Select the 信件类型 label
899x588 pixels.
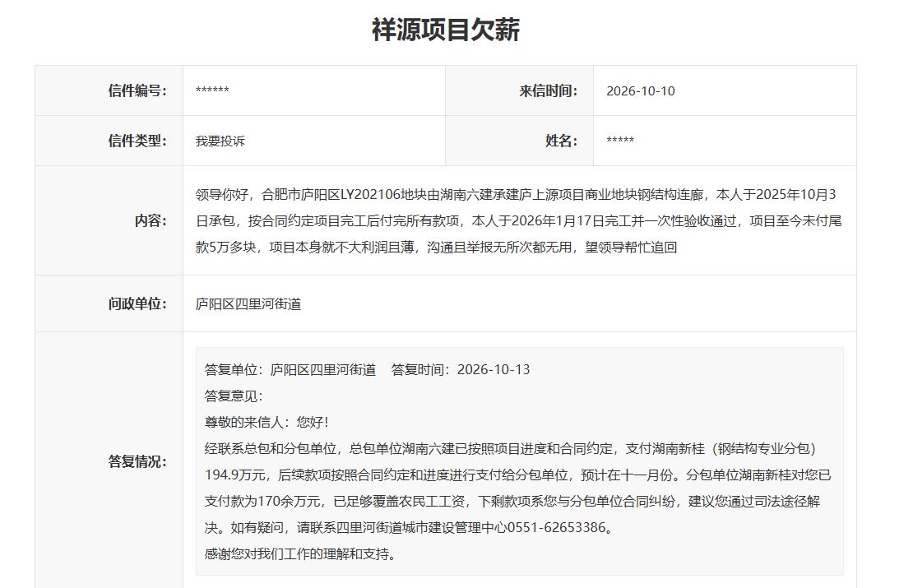point(137,141)
